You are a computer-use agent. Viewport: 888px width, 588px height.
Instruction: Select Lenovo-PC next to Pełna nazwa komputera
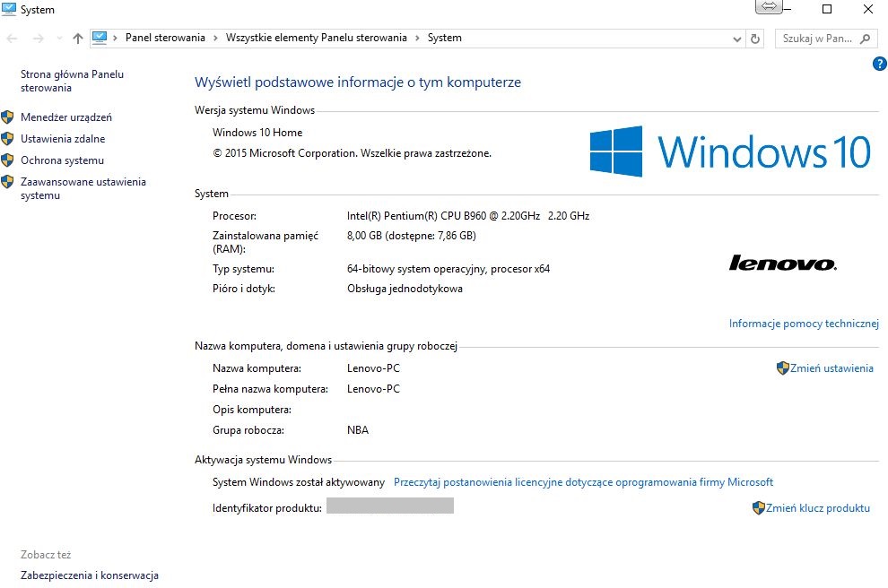(373, 389)
